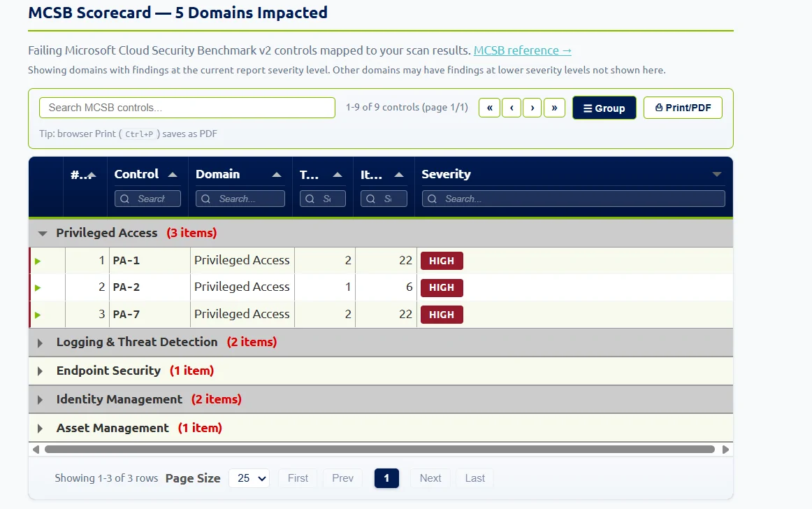The height and width of the screenshot is (509, 812).
Task: Open the MCSB reference link
Action: click(522, 50)
